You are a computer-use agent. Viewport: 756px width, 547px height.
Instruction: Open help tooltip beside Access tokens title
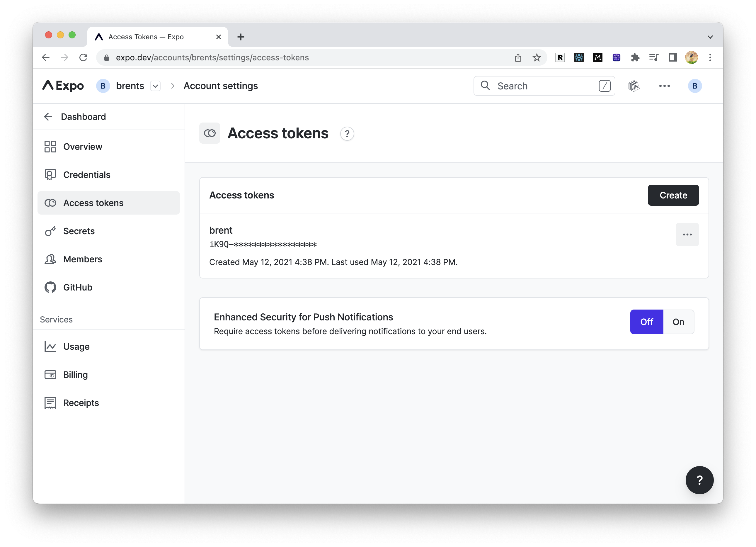[x=347, y=134]
